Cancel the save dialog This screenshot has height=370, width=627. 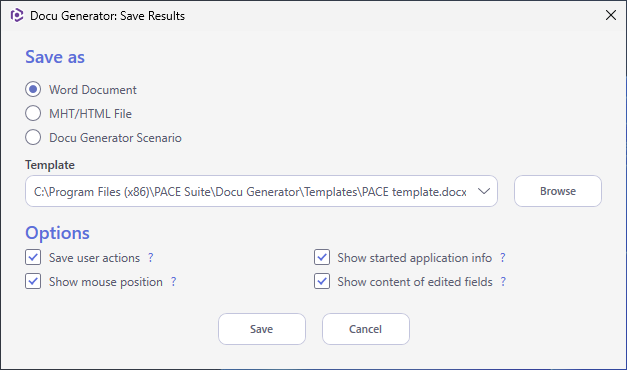366,329
